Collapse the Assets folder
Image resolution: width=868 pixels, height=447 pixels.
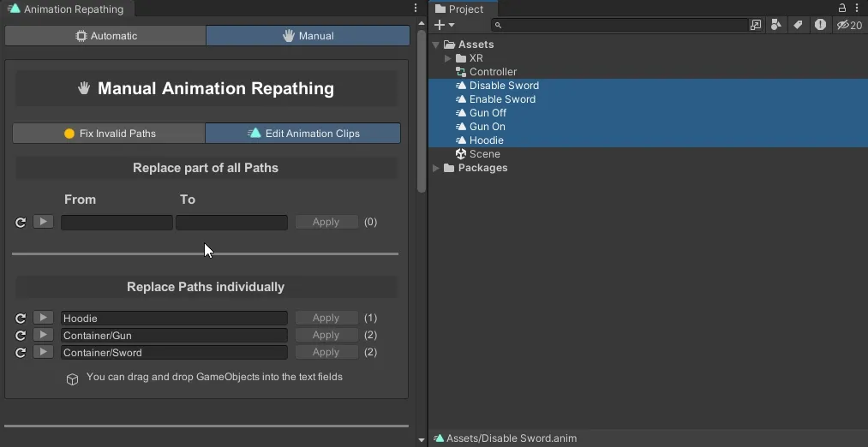[436, 45]
